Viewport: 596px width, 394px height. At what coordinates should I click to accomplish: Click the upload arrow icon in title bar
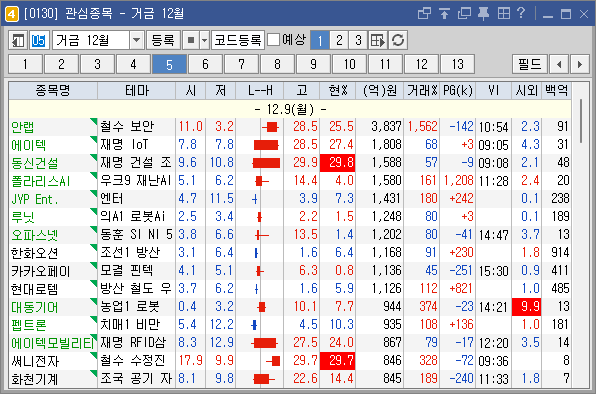point(444,14)
